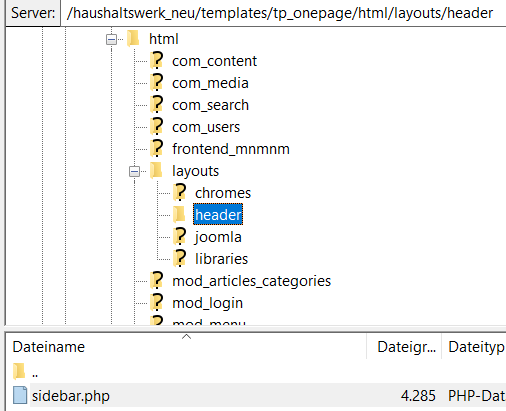This screenshot has width=506, height=411.
Task: Click the com_content unknown-folder icon
Action: click(x=156, y=60)
